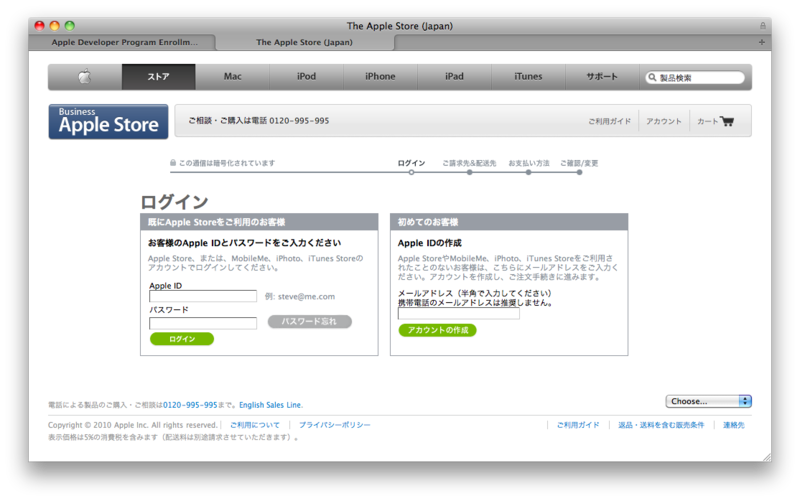Click the Apple IDの作成 heading
This screenshot has width=800, height=501.
[x=430, y=243]
